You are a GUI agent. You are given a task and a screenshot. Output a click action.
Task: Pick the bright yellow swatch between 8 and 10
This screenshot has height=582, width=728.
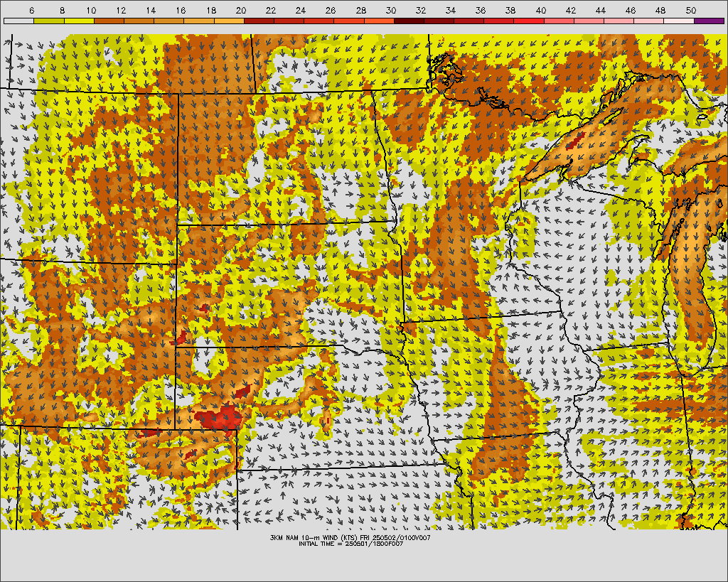click(79, 21)
